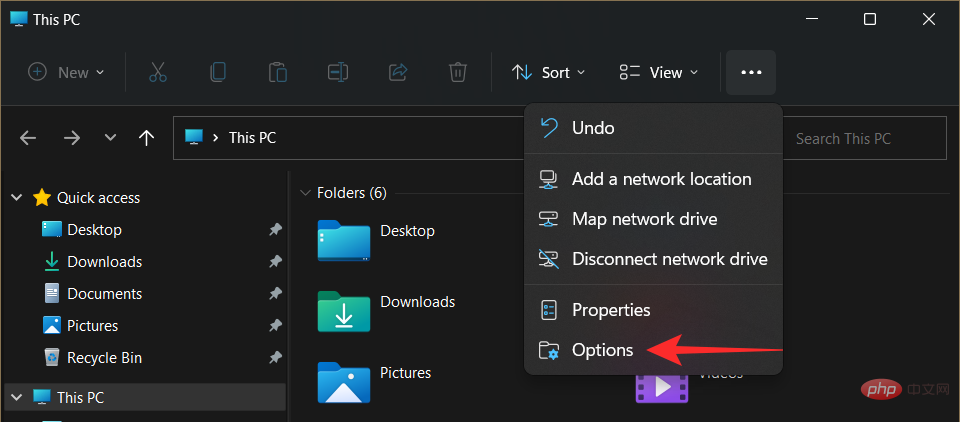960x422 pixels.
Task: Open the View dropdown
Action: 659,72
